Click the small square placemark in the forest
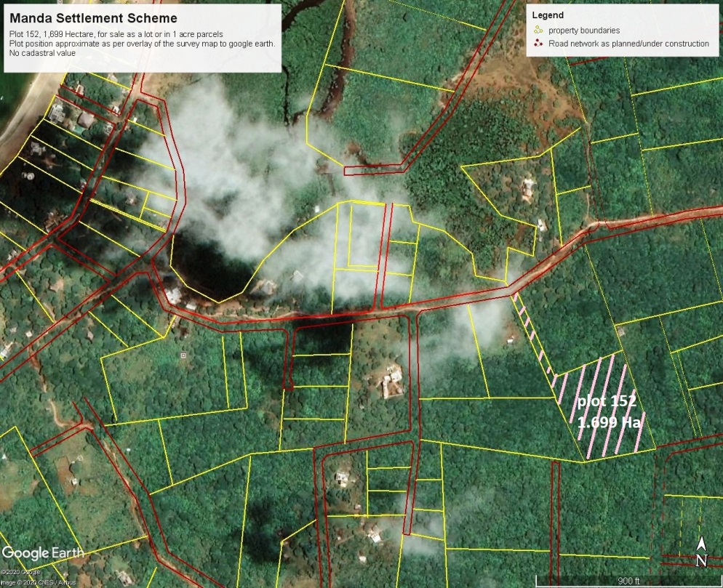The image size is (723, 588). (x=183, y=355)
